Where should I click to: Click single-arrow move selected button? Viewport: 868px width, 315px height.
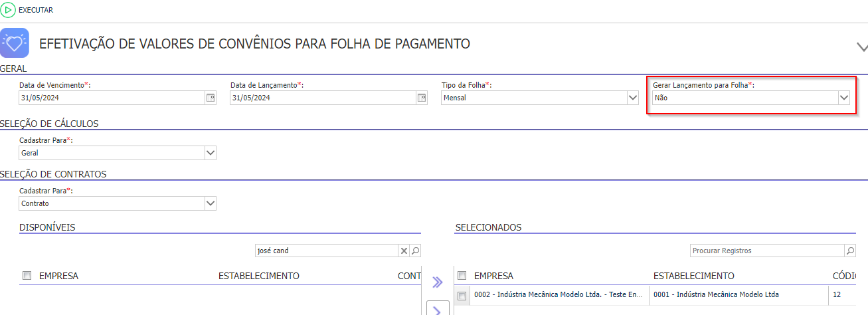437,310
